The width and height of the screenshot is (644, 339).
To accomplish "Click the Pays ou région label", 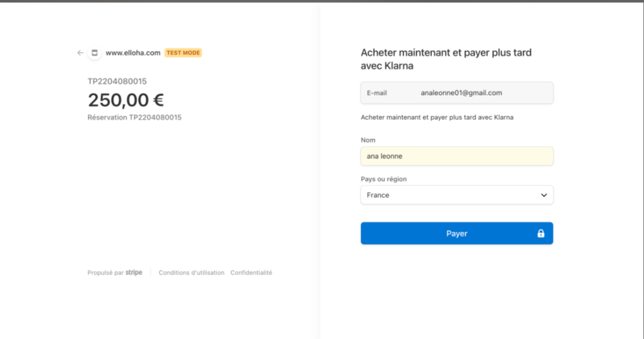I will (x=384, y=179).
